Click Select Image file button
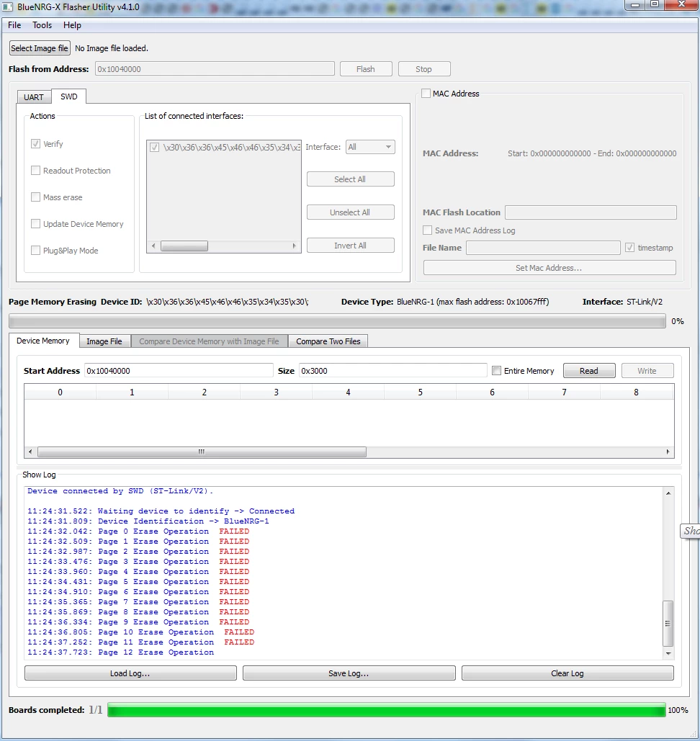The image size is (700, 741). [x=40, y=48]
